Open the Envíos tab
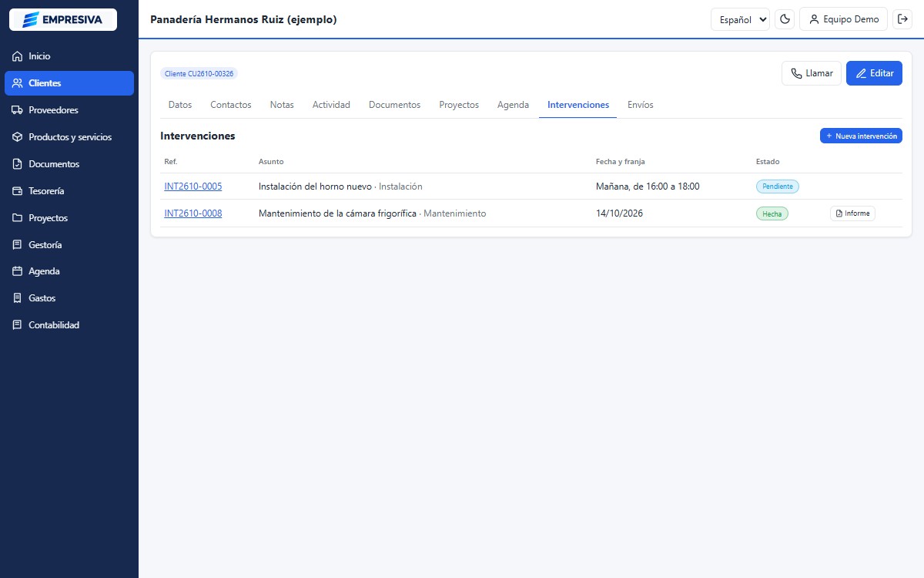 [641, 105]
